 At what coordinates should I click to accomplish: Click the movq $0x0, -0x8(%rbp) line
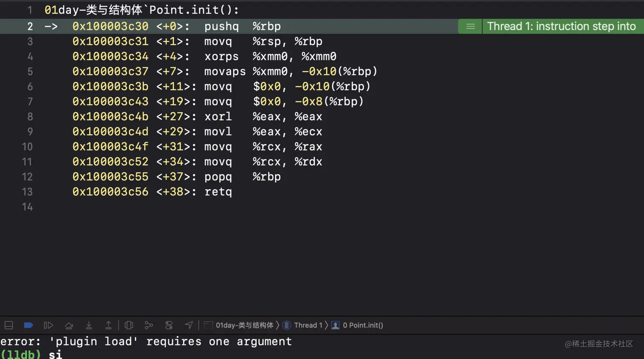point(284,101)
